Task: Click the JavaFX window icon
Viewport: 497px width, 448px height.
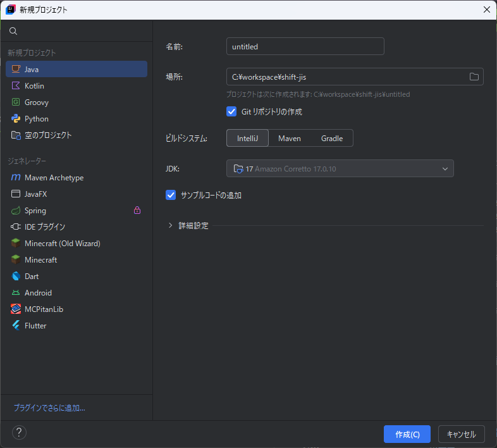Action: coord(16,194)
